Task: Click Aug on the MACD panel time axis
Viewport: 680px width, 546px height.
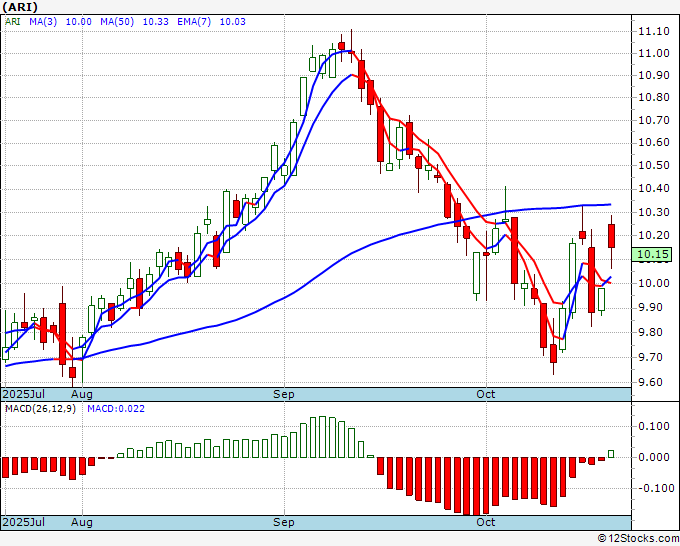Action: 82,522
